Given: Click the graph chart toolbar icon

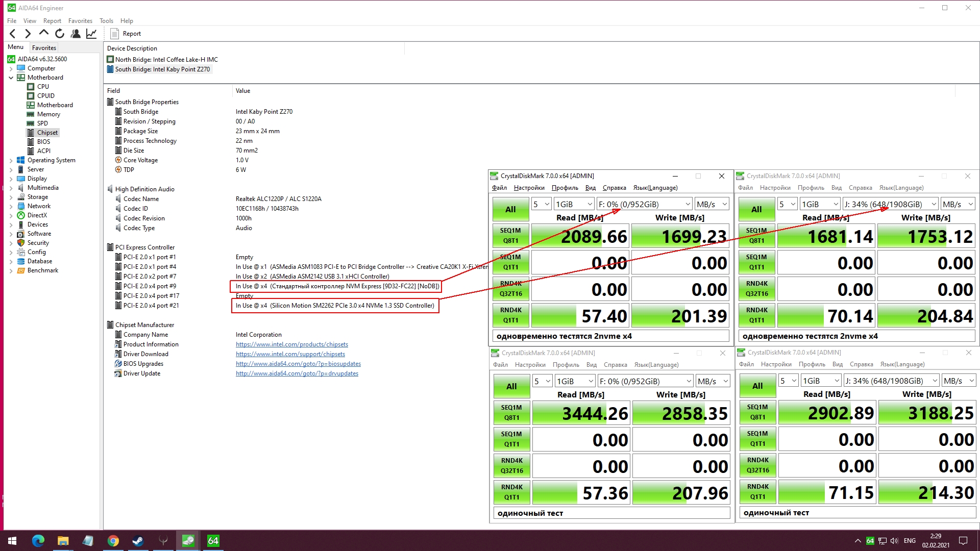Looking at the screenshot, I should [x=91, y=34].
